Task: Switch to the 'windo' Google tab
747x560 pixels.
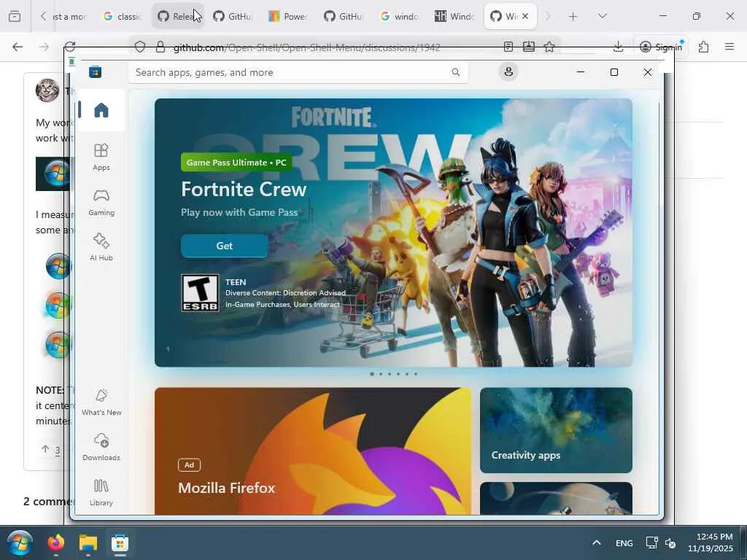Action: (399, 16)
